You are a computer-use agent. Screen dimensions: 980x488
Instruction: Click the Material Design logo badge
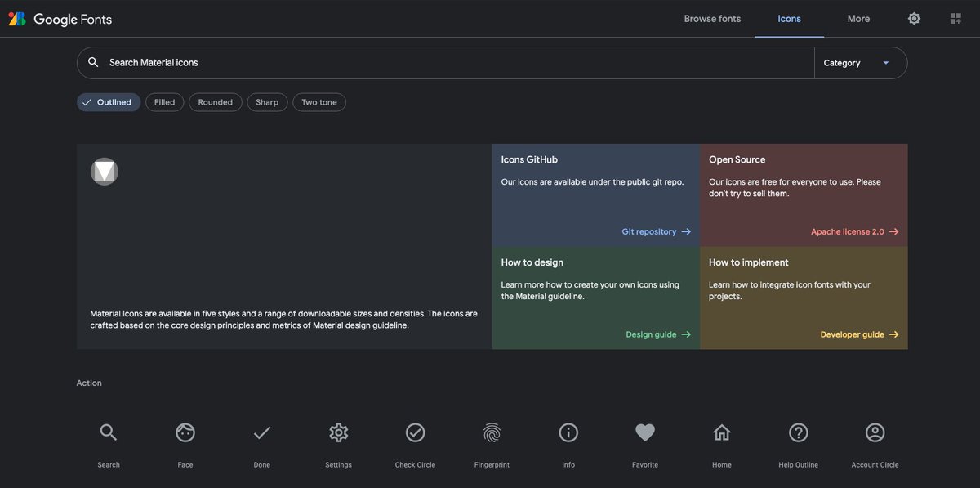tap(105, 172)
